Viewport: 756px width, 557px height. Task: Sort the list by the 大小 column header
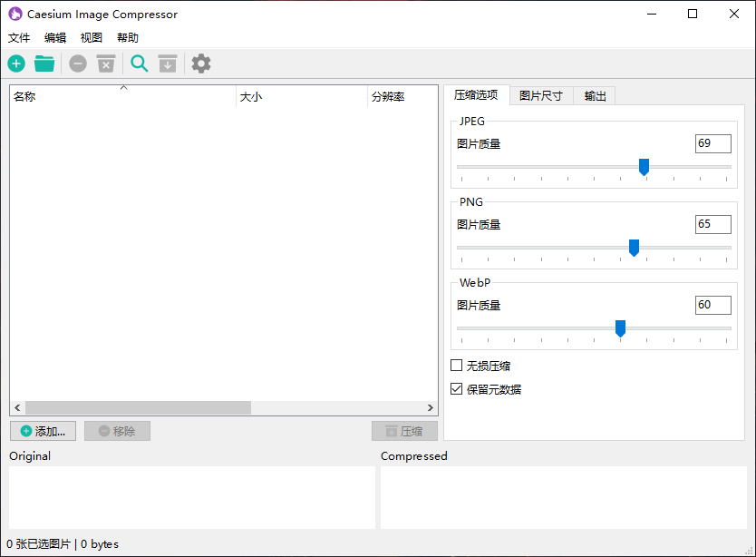tap(302, 96)
